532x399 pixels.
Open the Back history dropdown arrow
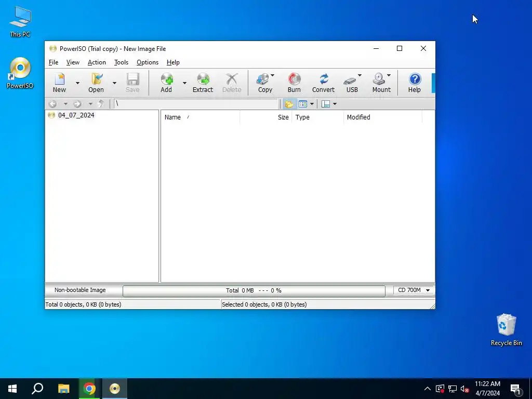(65, 104)
